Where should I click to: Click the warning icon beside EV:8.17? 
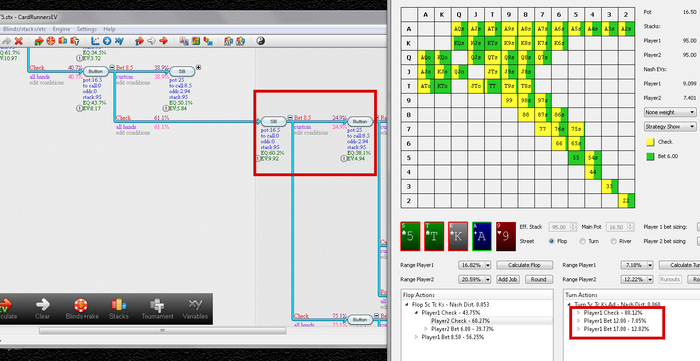pos(79,108)
